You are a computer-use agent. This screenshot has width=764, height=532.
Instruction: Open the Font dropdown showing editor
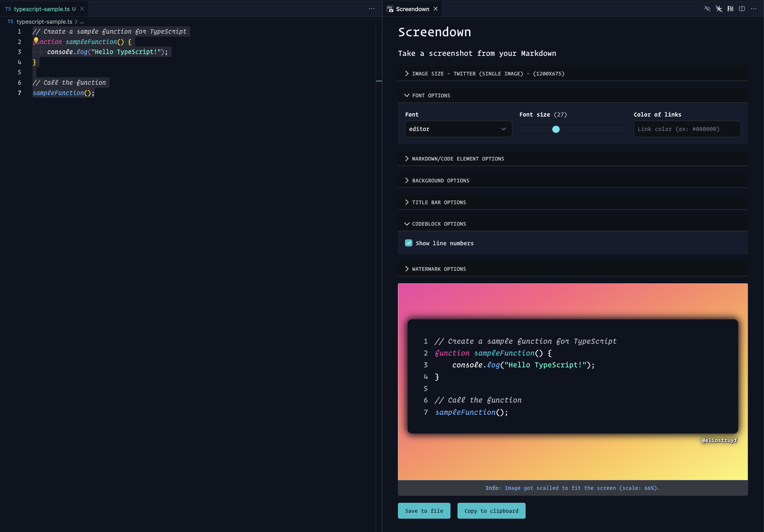[x=458, y=129]
